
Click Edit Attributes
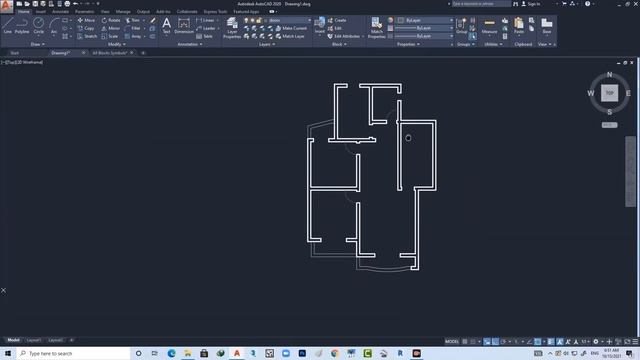(343, 36)
